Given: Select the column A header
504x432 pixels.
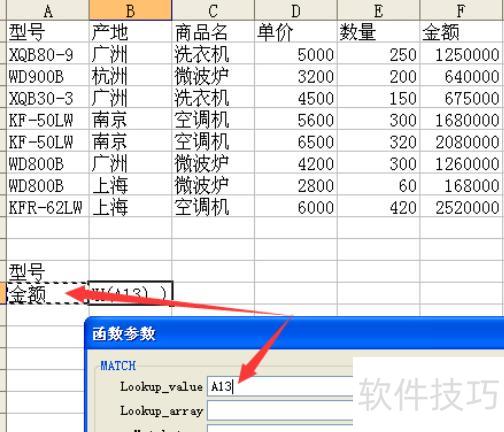Looking at the screenshot, I should pyautogui.click(x=48, y=10).
